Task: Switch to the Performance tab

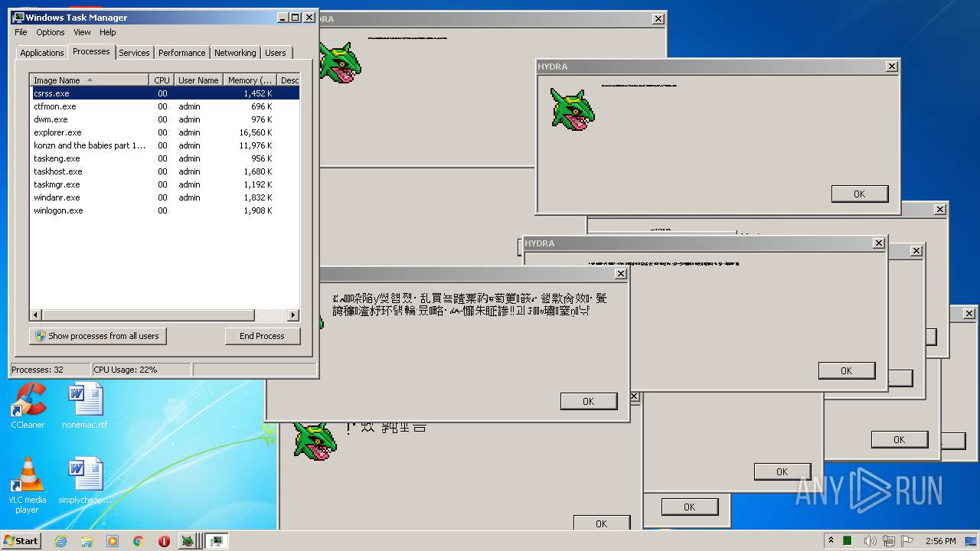Action: coord(181,53)
